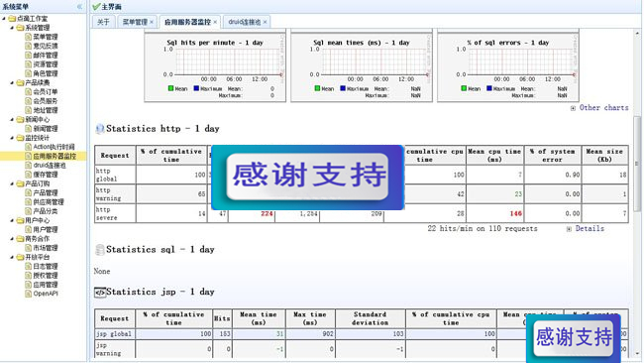
Task: Click the Statistics jsp code icon
Action: tap(100, 293)
